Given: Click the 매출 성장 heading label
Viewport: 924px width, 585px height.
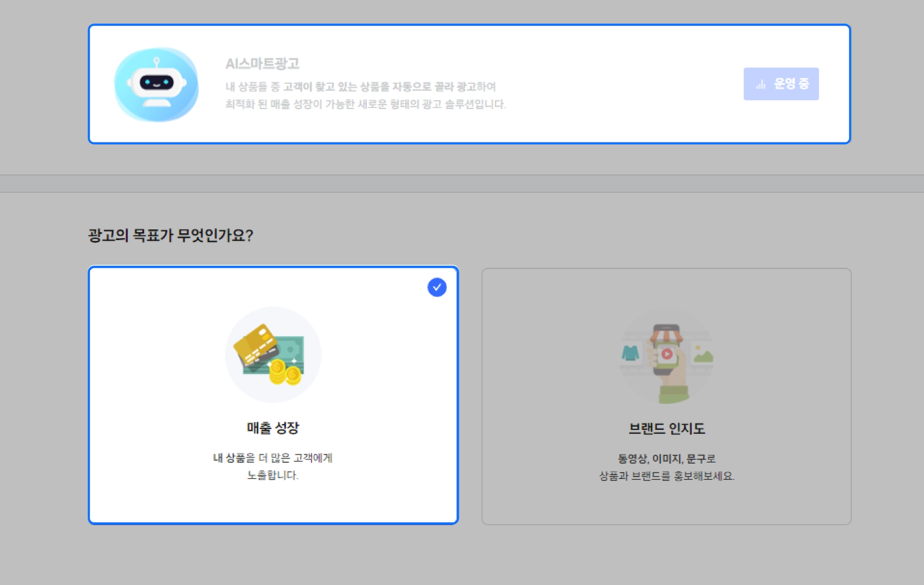Looking at the screenshot, I should 273,428.
